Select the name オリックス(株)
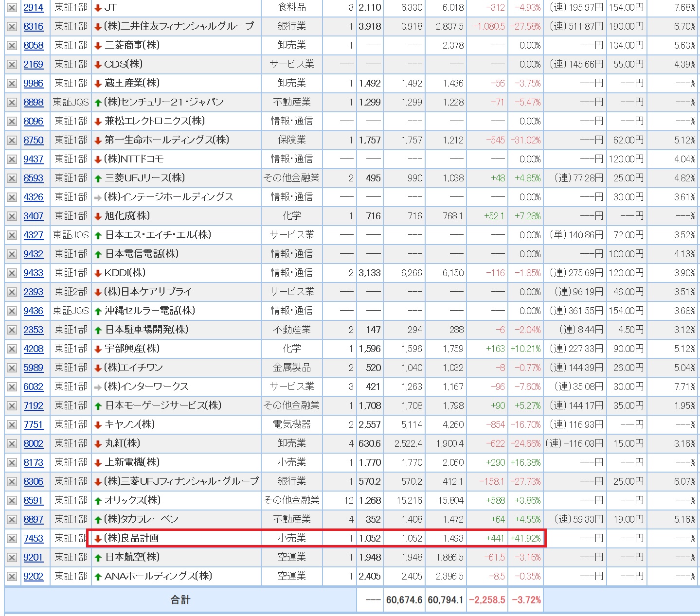 [x=133, y=500]
